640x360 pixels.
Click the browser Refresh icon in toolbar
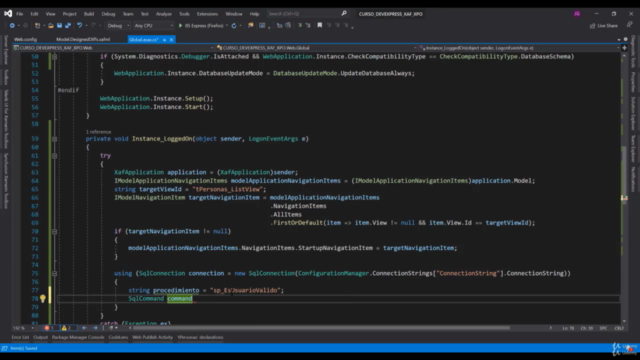pyautogui.click(x=234, y=25)
